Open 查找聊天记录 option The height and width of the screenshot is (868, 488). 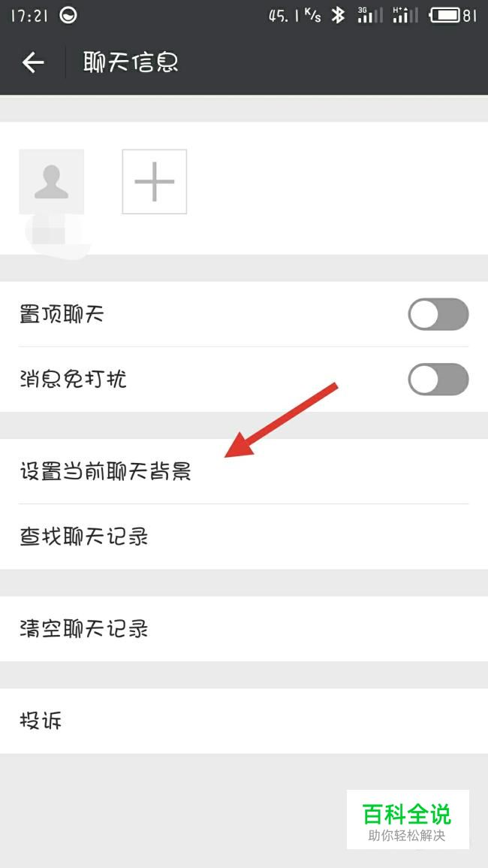pos(244,537)
